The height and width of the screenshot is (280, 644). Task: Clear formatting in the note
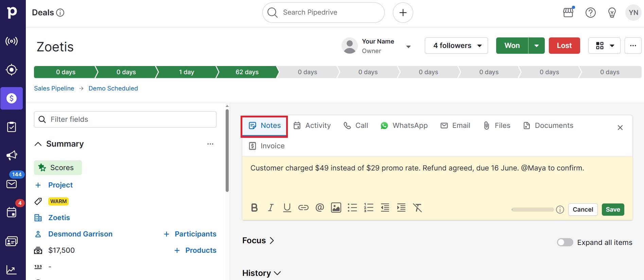click(418, 208)
